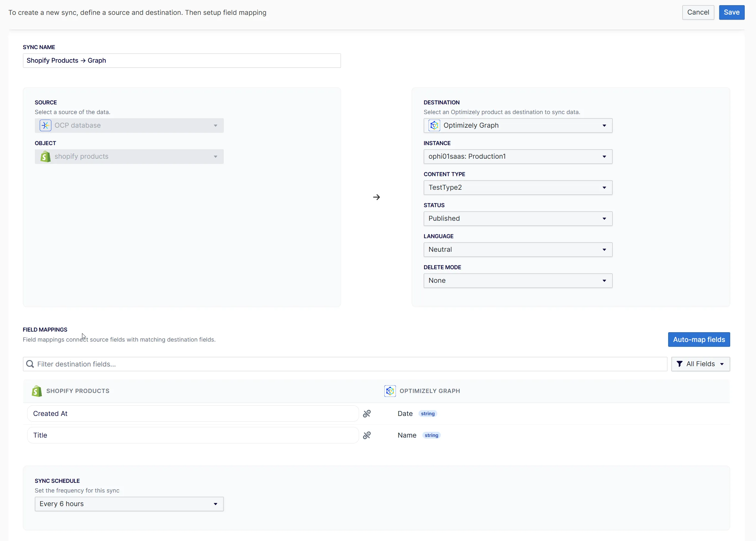756x541 pixels.
Task: Open the Language Neutral dropdown
Action: click(x=518, y=249)
